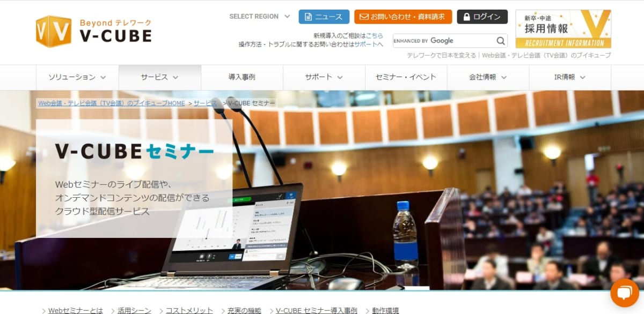Click the サポート inquiry link
Viewport: 644px width, 314px height.
tap(366, 44)
